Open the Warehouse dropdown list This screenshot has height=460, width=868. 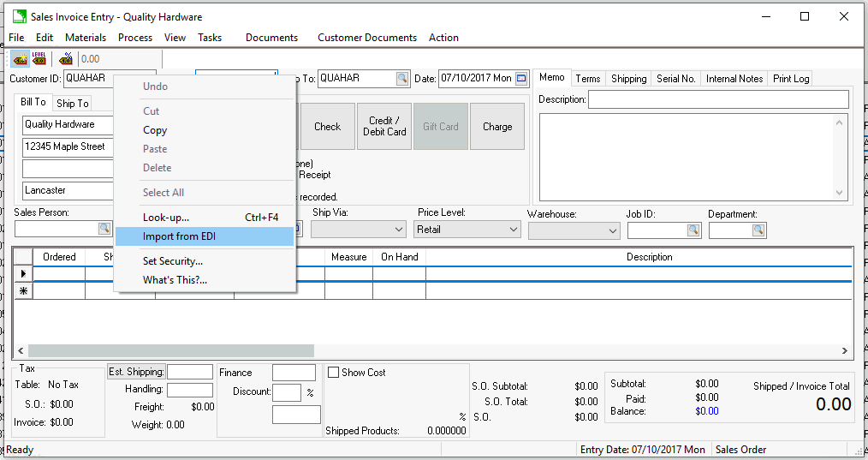(x=612, y=231)
